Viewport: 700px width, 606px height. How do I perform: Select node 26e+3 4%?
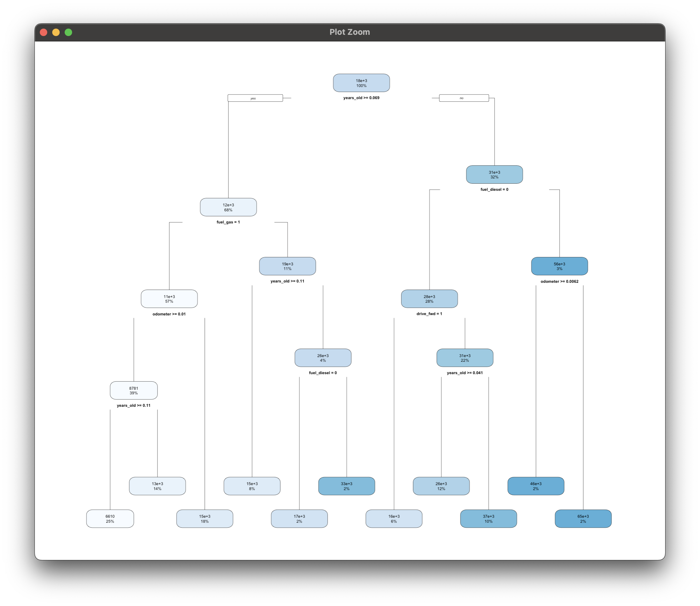323,358
